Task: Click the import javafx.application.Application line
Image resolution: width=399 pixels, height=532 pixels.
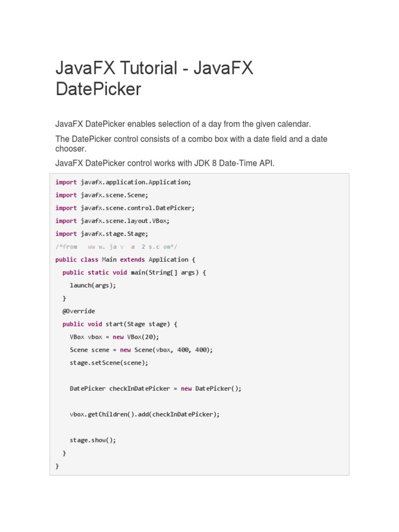Action: [x=123, y=182]
